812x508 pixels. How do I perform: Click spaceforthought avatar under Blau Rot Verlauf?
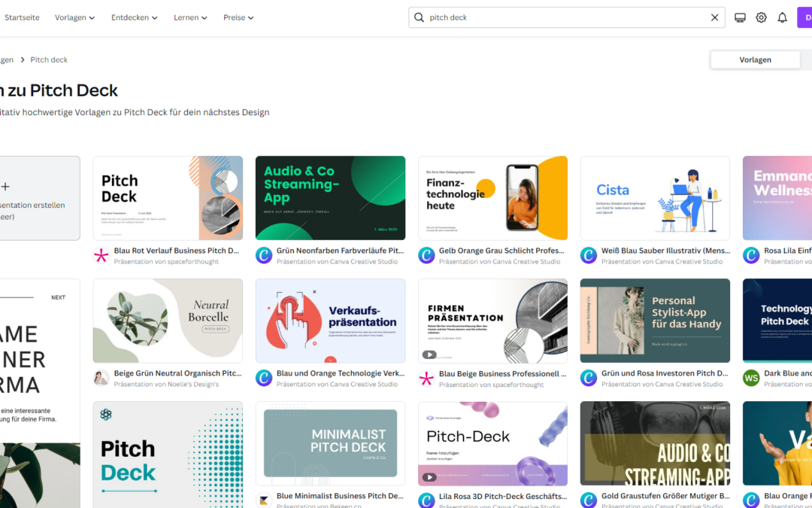click(x=101, y=255)
